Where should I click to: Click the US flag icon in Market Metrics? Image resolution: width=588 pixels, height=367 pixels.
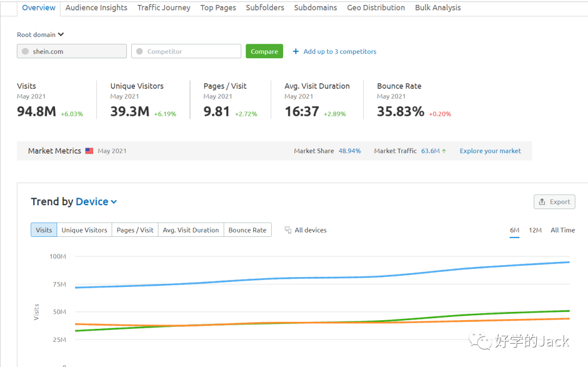pyautogui.click(x=89, y=151)
